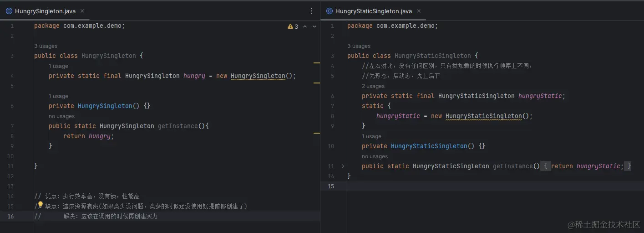This screenshot has width=644, height=233.
Task: Click the yellow warning triangle inspection icon
Action: click(290, 26)
